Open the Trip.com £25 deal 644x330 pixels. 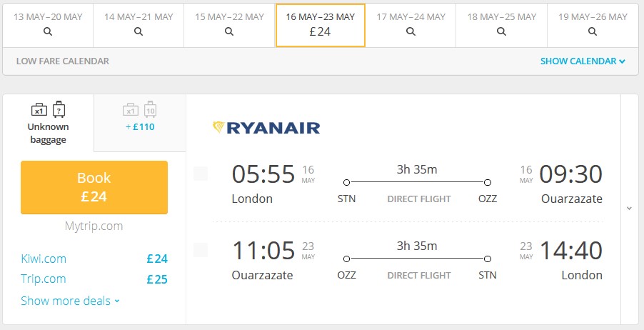[x=94, y=279]
